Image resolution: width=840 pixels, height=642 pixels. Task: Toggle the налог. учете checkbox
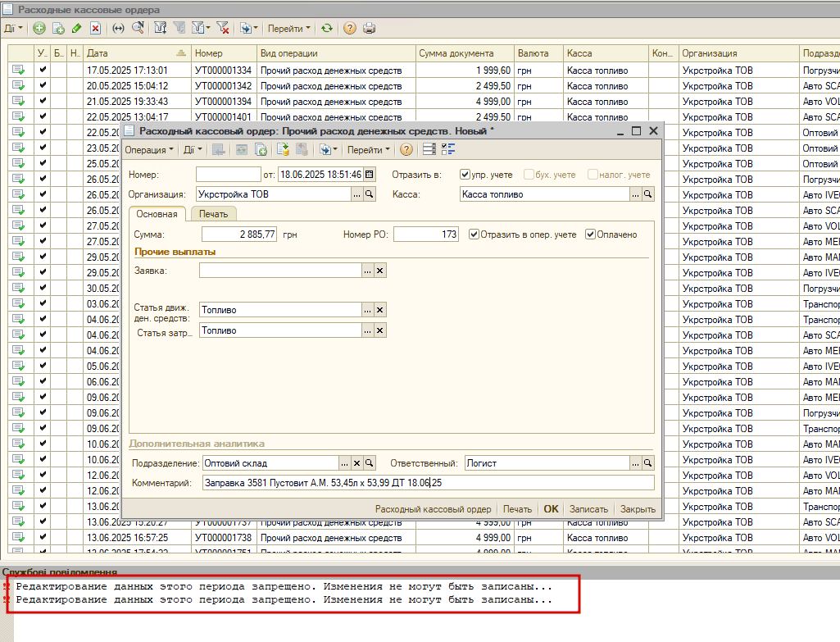click(593, 174)
